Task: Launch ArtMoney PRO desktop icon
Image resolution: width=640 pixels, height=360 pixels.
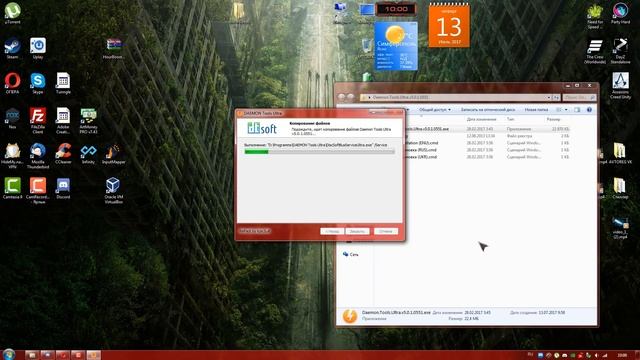Action: tap(88, 120)
